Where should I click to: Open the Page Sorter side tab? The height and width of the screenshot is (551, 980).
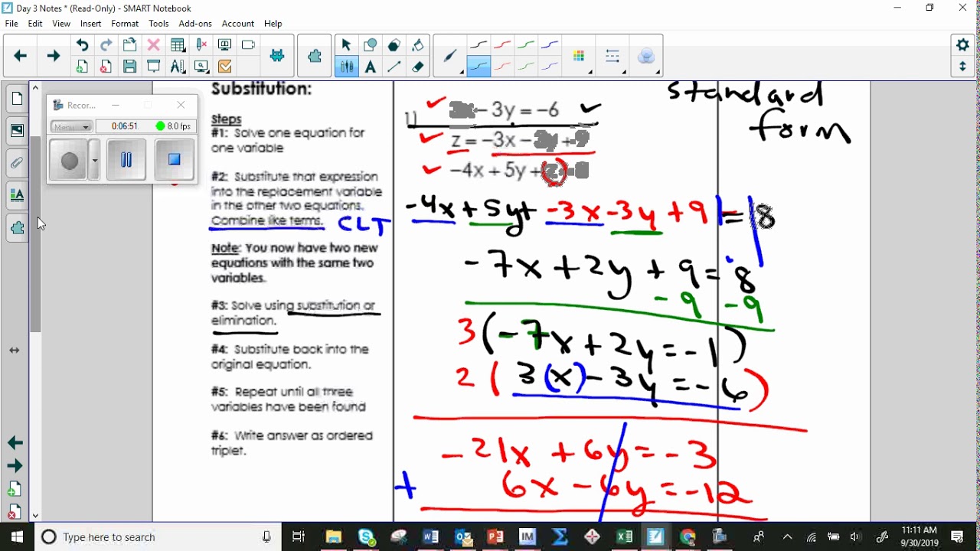pos(17,99)
